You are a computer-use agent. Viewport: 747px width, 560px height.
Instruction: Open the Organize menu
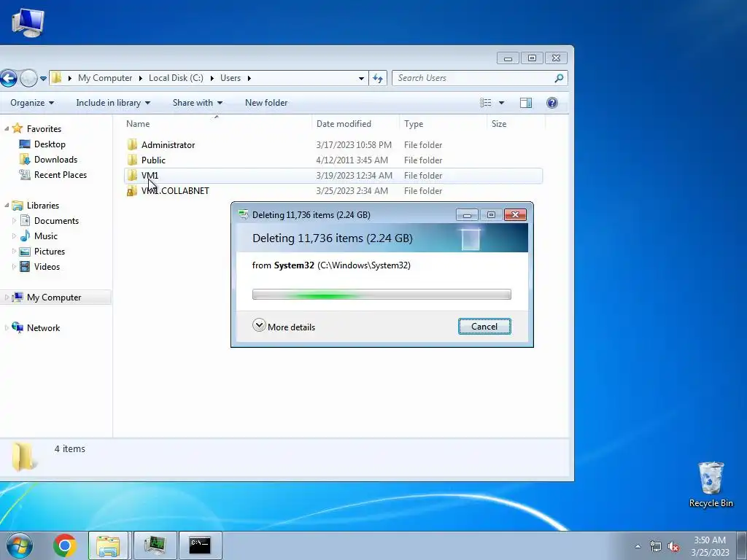(32, 103)
